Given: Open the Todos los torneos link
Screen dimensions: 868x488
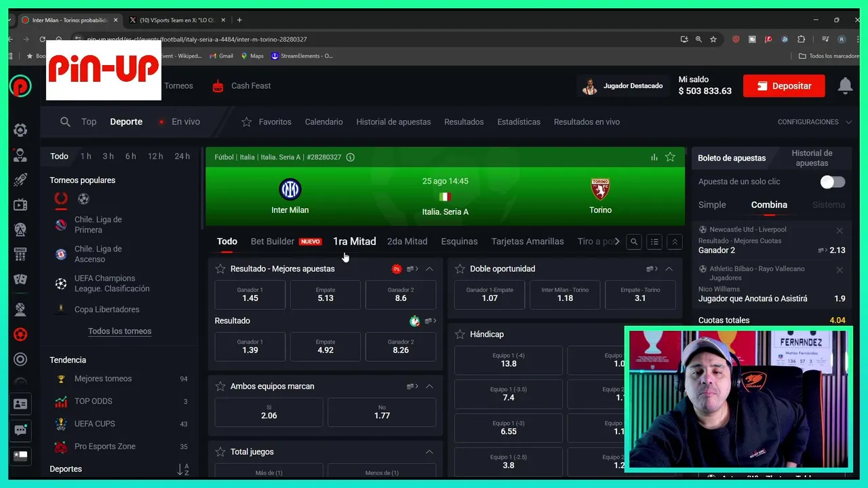Looking at the screenshot, I should coord(119,331).
